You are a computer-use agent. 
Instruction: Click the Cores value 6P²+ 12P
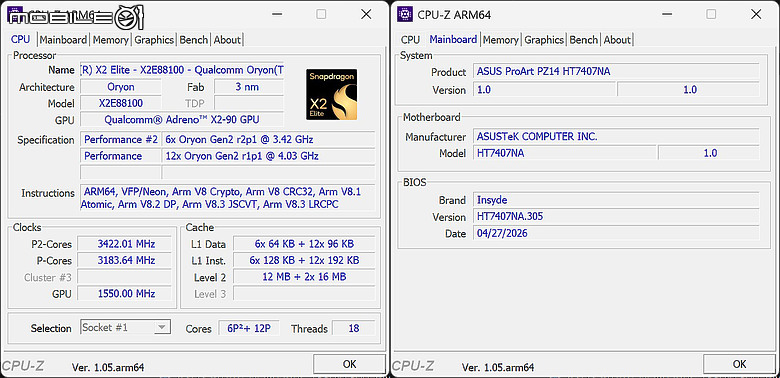click(x=249, y=328)
